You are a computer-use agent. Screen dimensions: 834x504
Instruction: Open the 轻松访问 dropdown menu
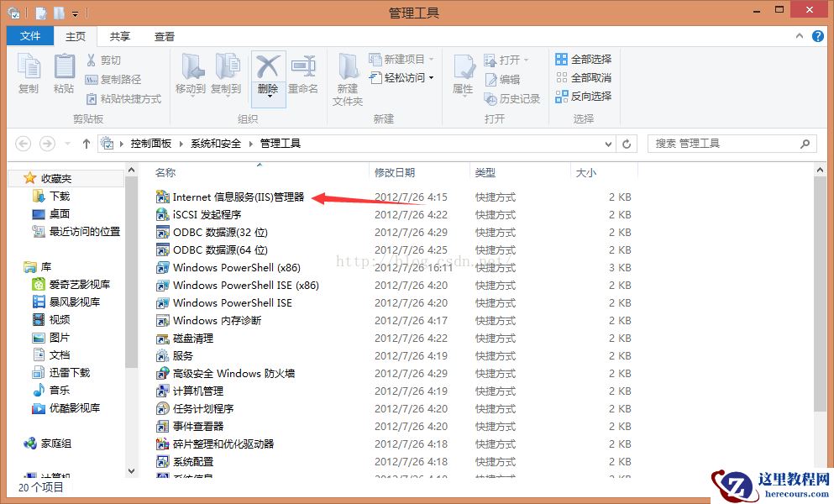tap(403, 78)
